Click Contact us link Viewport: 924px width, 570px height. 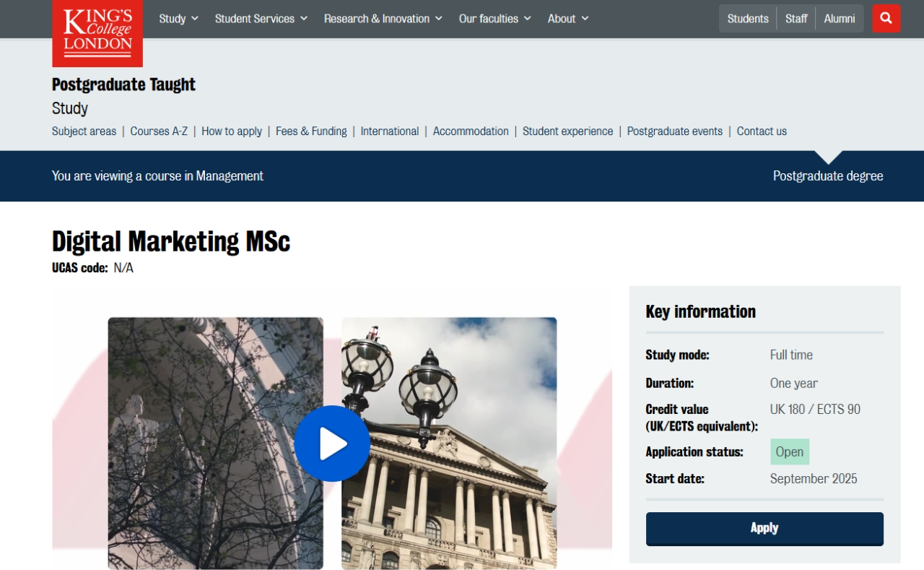[x=762, y=131]
